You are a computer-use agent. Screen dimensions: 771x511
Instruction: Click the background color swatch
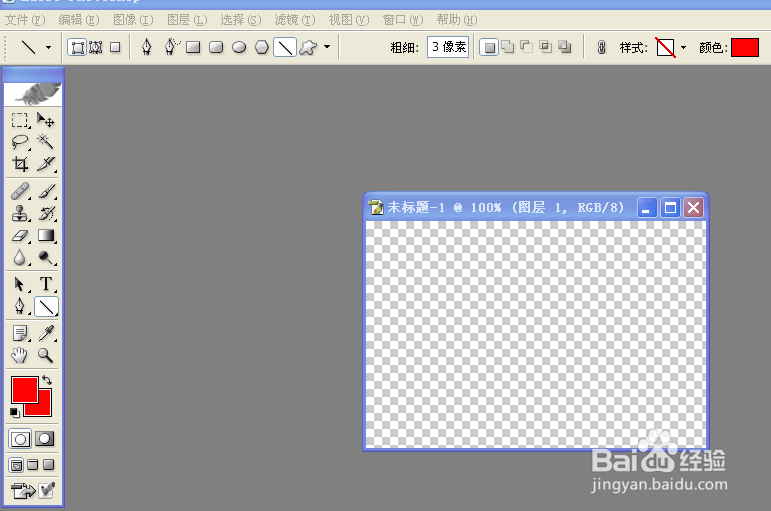[x=45, y=407]
